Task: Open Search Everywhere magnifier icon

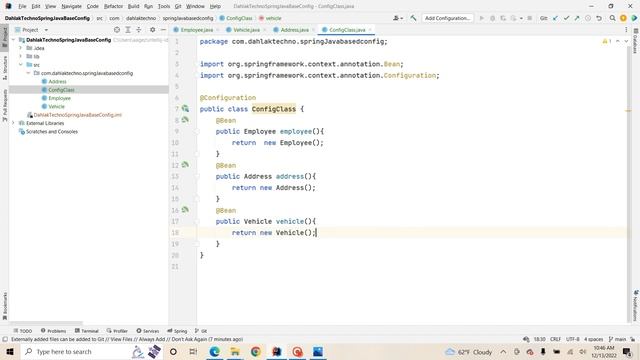Action: tap(612, 18)
